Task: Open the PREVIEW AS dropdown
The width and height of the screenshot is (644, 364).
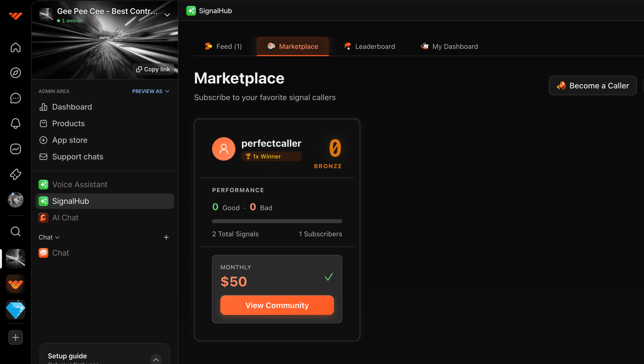Action: point(150,91)
